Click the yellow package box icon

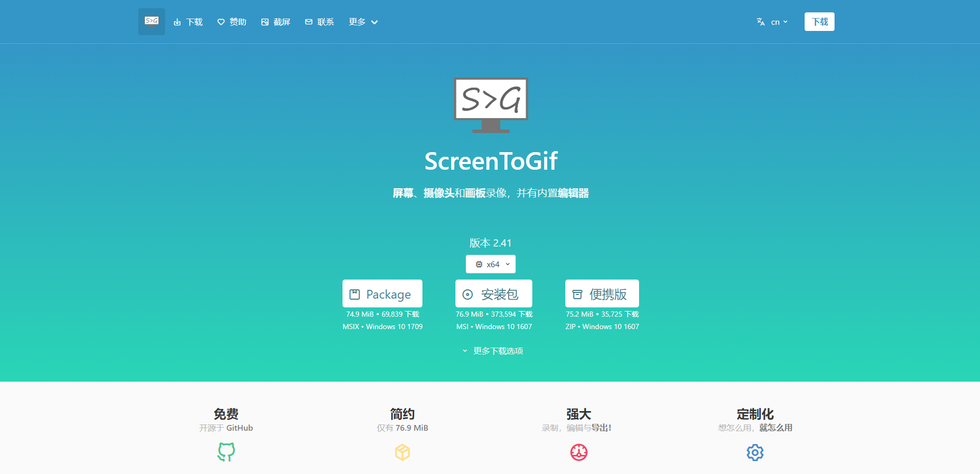pos(402,452)
